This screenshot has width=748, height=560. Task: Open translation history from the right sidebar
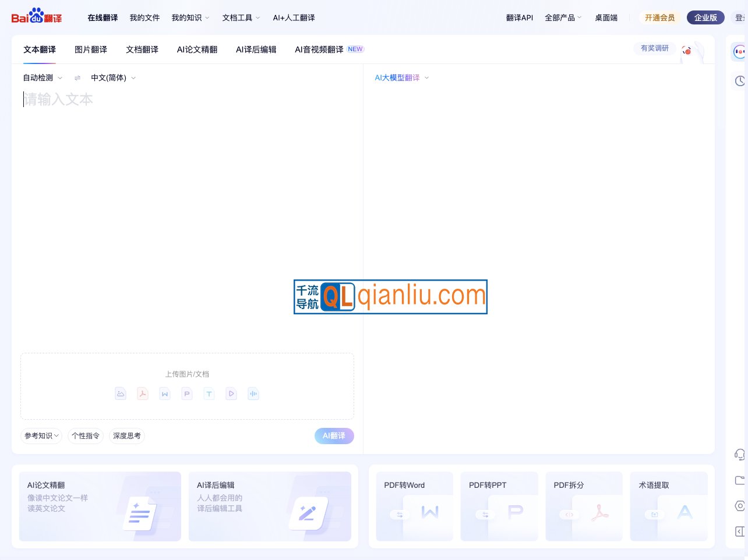(740, 81)
